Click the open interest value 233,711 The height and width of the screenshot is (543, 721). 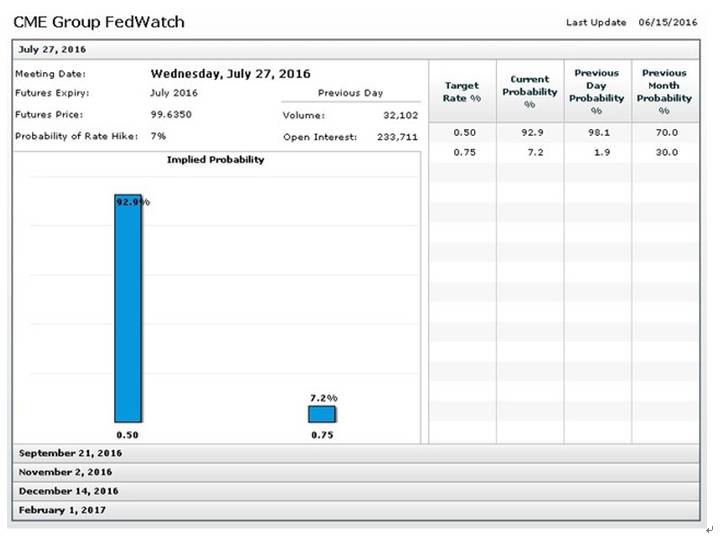[x=397, y=137]
